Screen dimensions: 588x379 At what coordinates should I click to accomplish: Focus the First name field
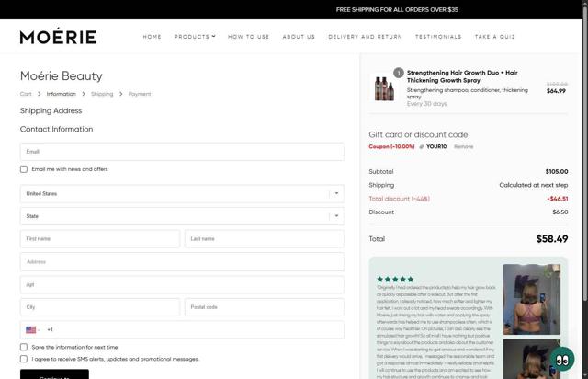pyautogui.click(x=100, y=239)
